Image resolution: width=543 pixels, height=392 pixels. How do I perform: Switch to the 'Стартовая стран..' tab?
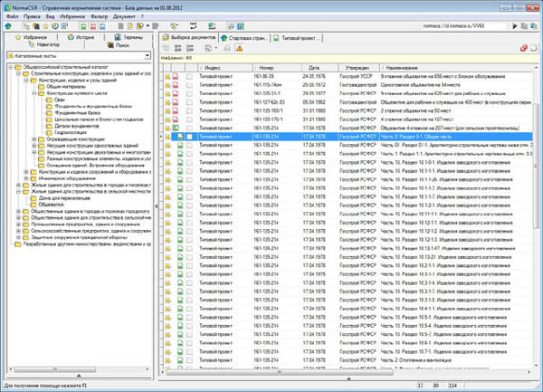click(244, 38)
